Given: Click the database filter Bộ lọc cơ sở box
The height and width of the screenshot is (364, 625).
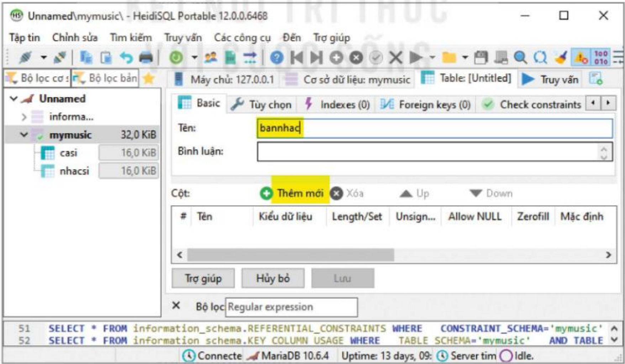Looking at the screenshot, I should click(37, 78).
